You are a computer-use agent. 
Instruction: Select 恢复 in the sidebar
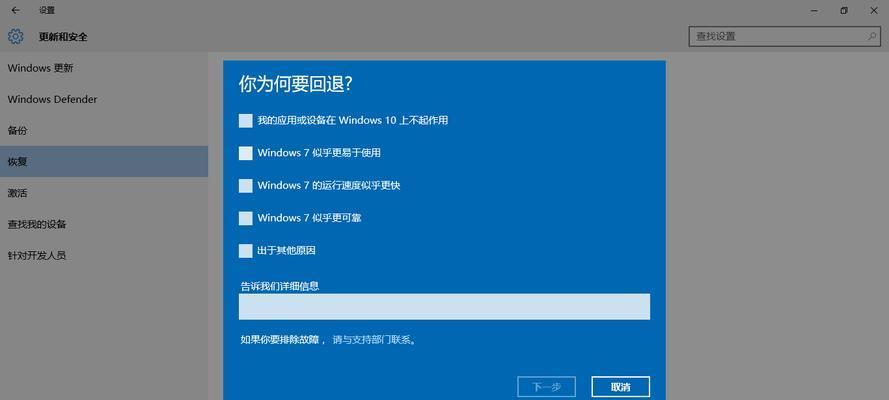pos(104,161)
